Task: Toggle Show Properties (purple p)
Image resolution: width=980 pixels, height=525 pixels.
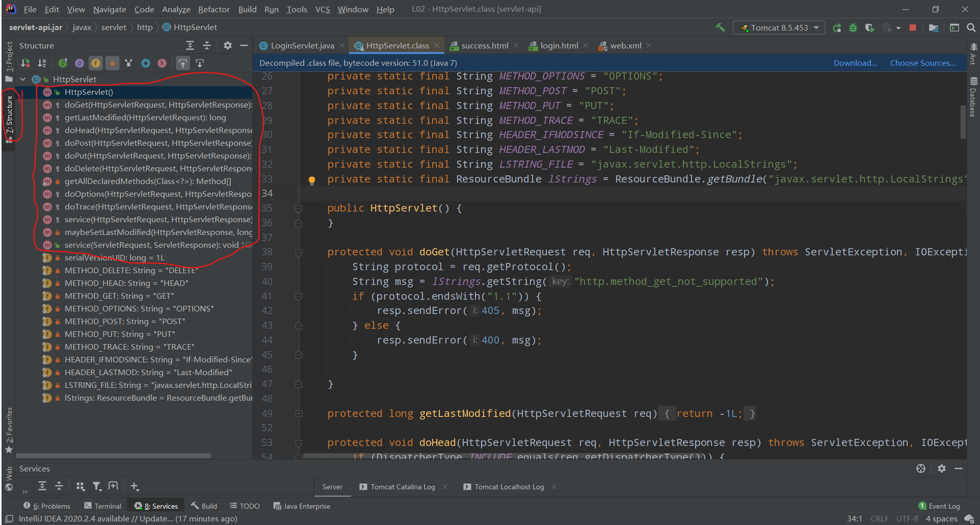Action: [80, 63]
